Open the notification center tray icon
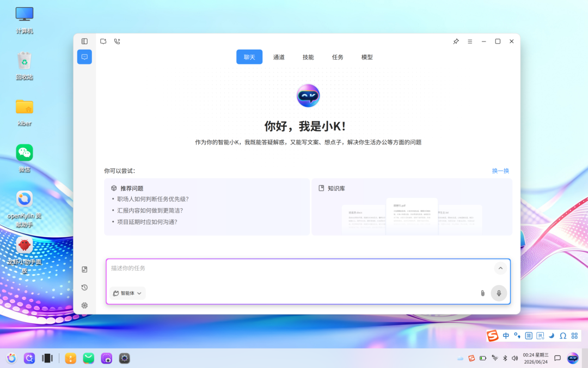 pyautogui.click(x=558, y=358)
